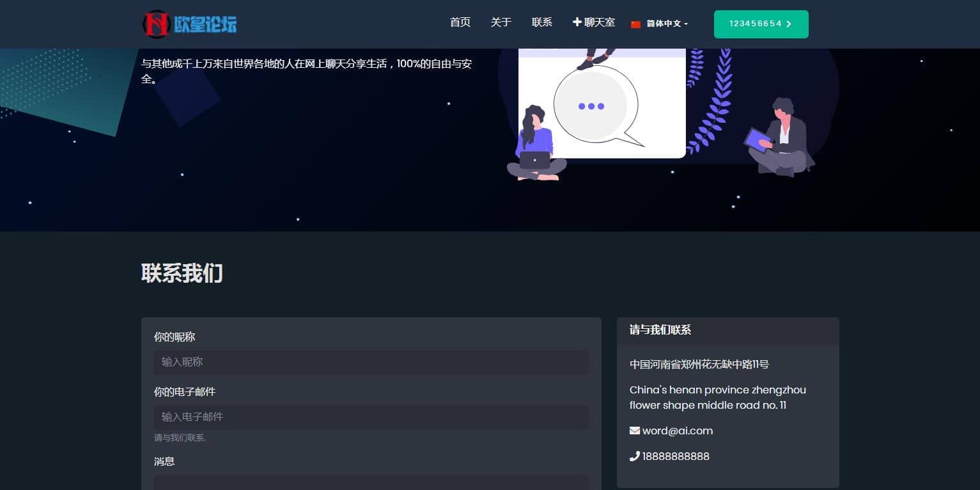Click the 消息 label
This screenshot has height=490, width=980.
[x=164, y=461]
